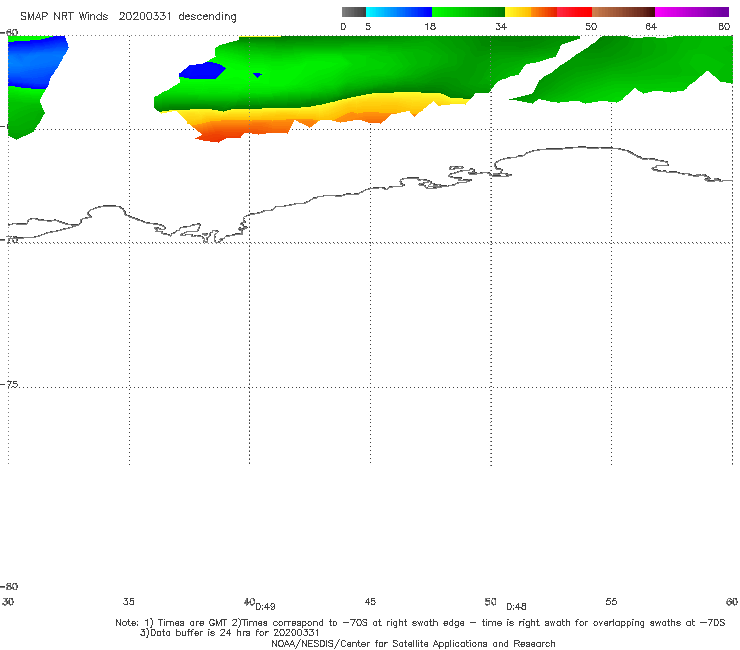
Task: Click the color bar label '34'
Action: [501, 26]
